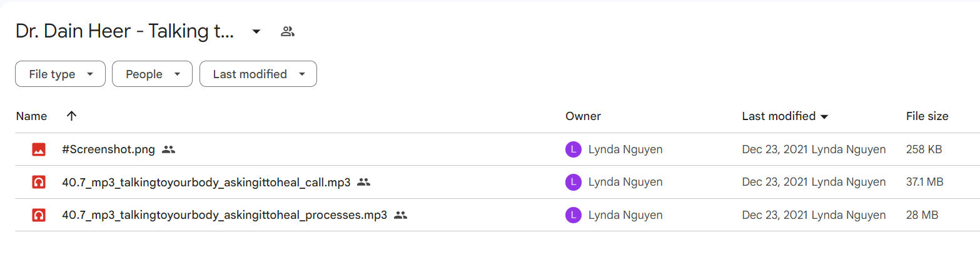Viewport: 980px width, 272px height.
Task: Click the File size column header
Action: point(927,116)
